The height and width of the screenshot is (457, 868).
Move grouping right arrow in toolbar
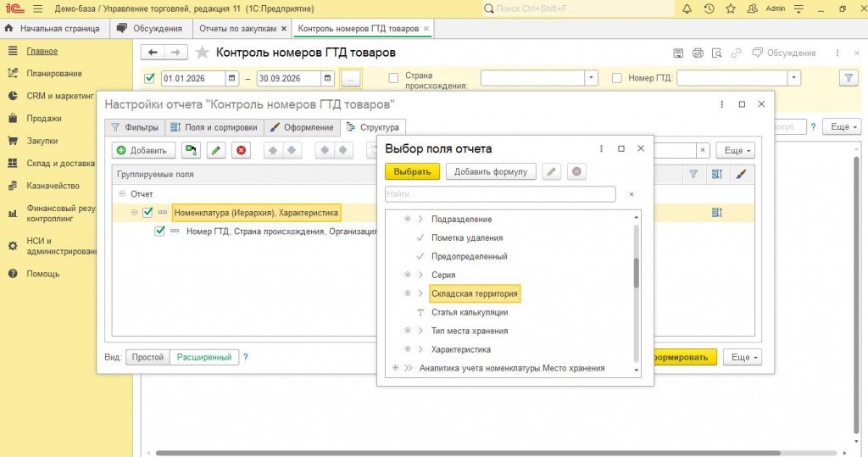(x=343, y=150)
